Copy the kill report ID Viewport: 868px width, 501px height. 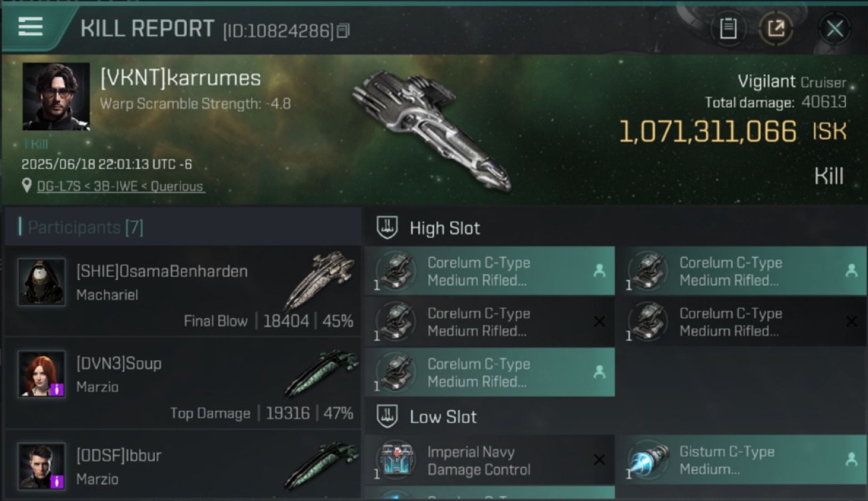pos(343,31)
